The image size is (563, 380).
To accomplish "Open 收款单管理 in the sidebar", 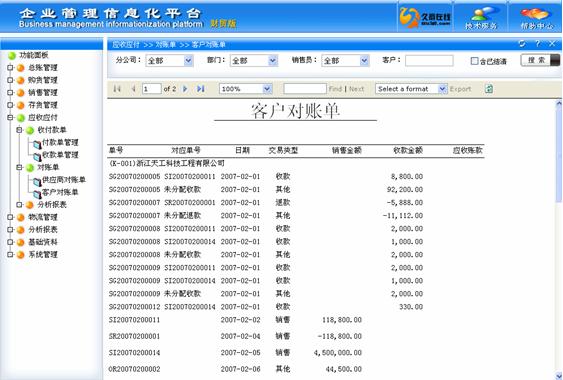I will tap(60, 155).
